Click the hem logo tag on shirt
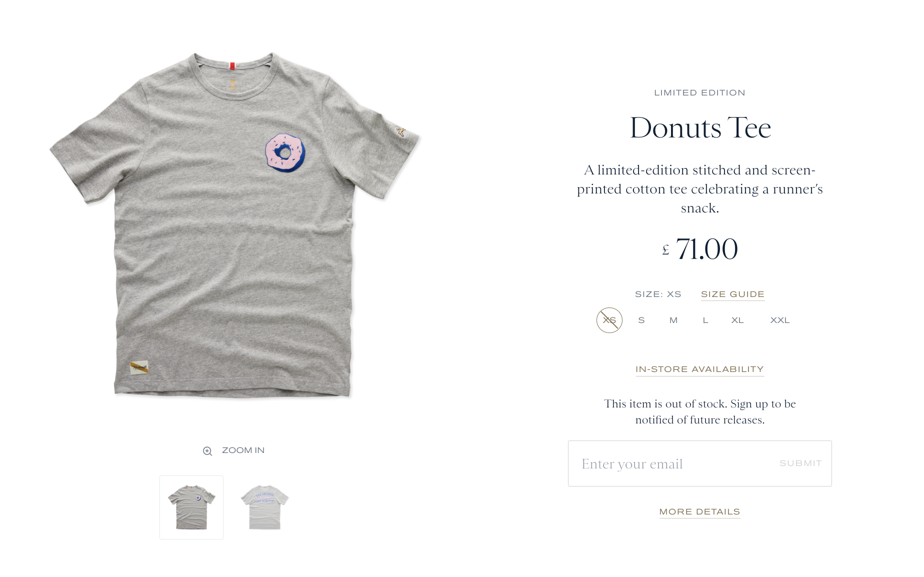The height and width of the screenshot is (577, 924). 139,367
